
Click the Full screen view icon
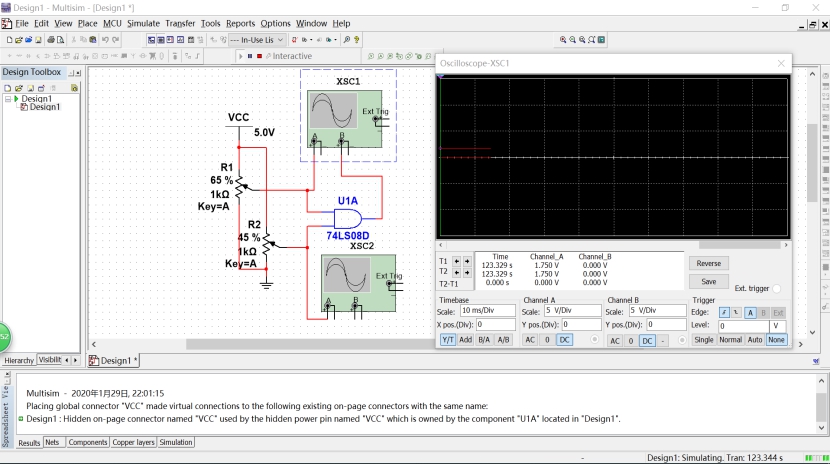pyautogui.click(x=601, y=40)
